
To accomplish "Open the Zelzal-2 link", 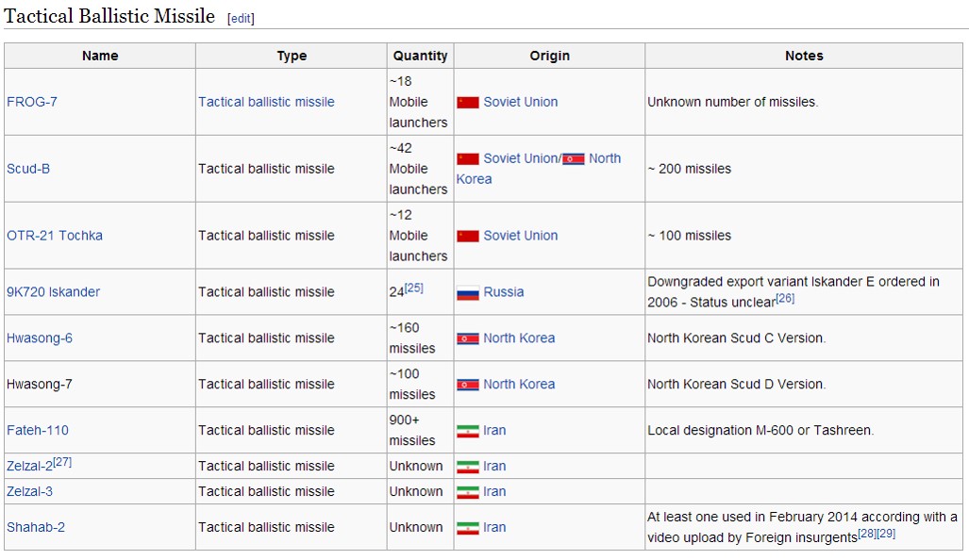I will click(x=29, y=466).
